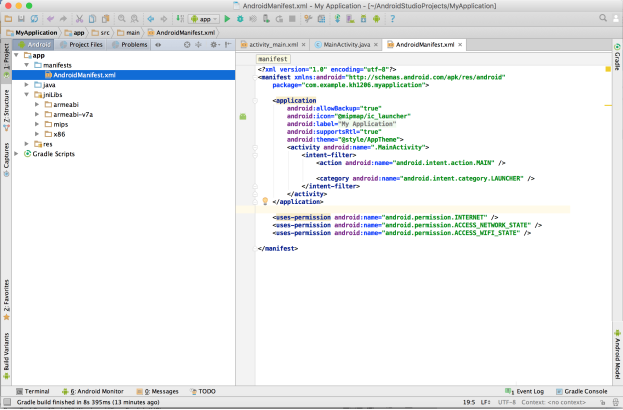Switch to the Project Files tab
Screen dimensions: 623x410
coord(84,45)
